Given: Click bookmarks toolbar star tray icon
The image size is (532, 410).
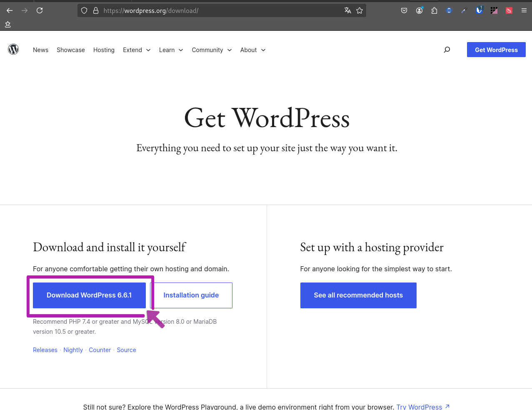Looking at the screenshot, I should [x=7, y=25].
